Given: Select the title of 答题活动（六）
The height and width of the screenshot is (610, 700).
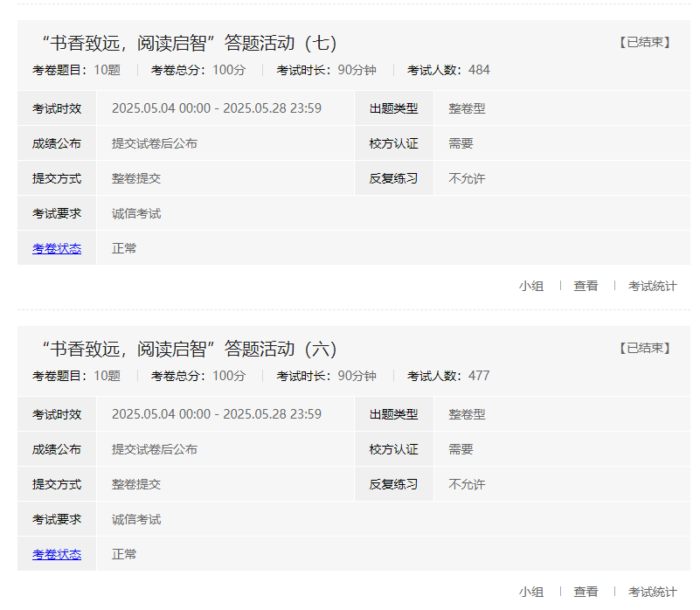Looking at the screenshot, I should (x=189, y=350).
